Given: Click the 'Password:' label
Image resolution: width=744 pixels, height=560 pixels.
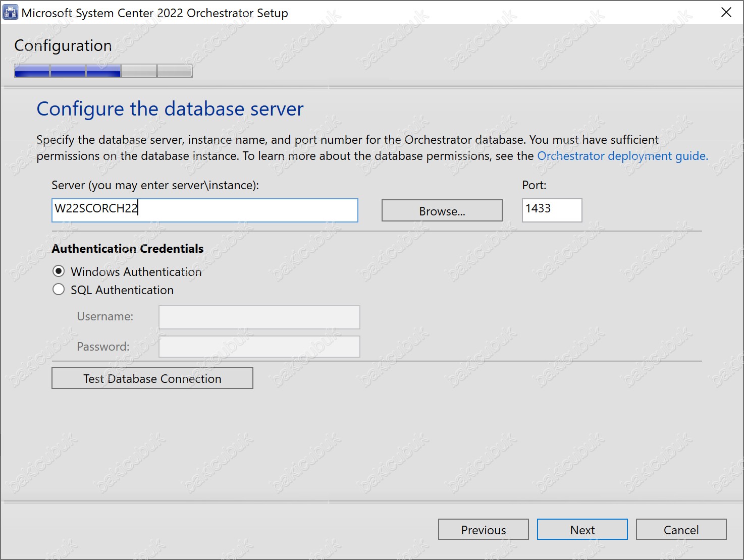Looking at the screenshot, I should point(103,347).
